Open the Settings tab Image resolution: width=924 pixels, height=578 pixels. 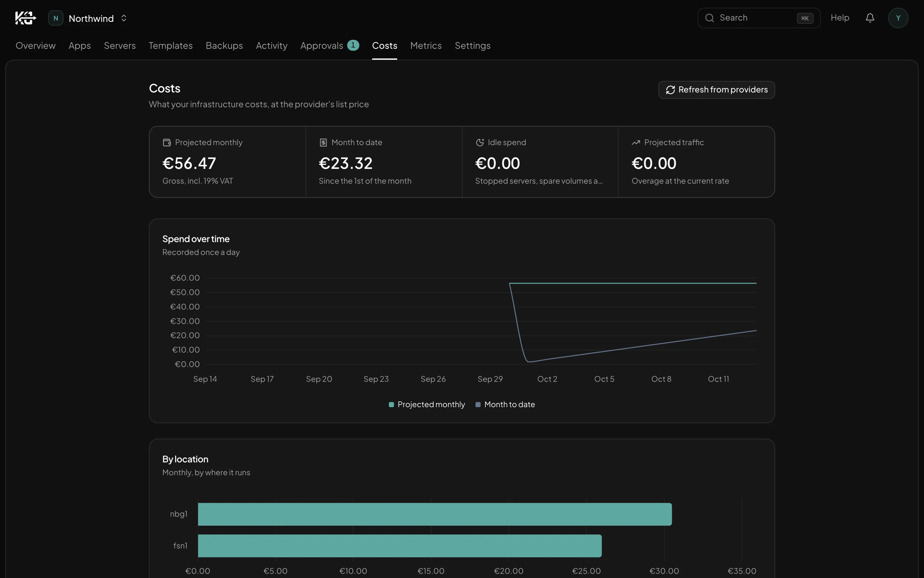472,46
